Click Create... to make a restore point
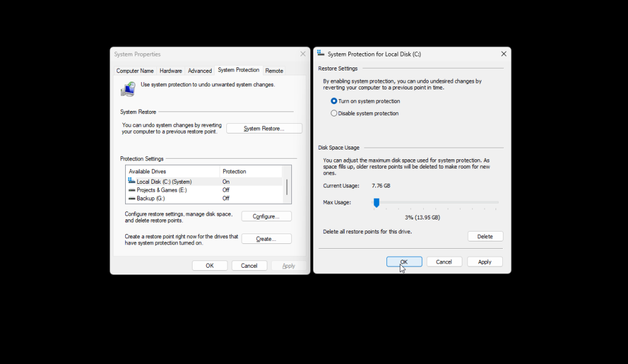 pyautogui.click(x=266, y=239)
